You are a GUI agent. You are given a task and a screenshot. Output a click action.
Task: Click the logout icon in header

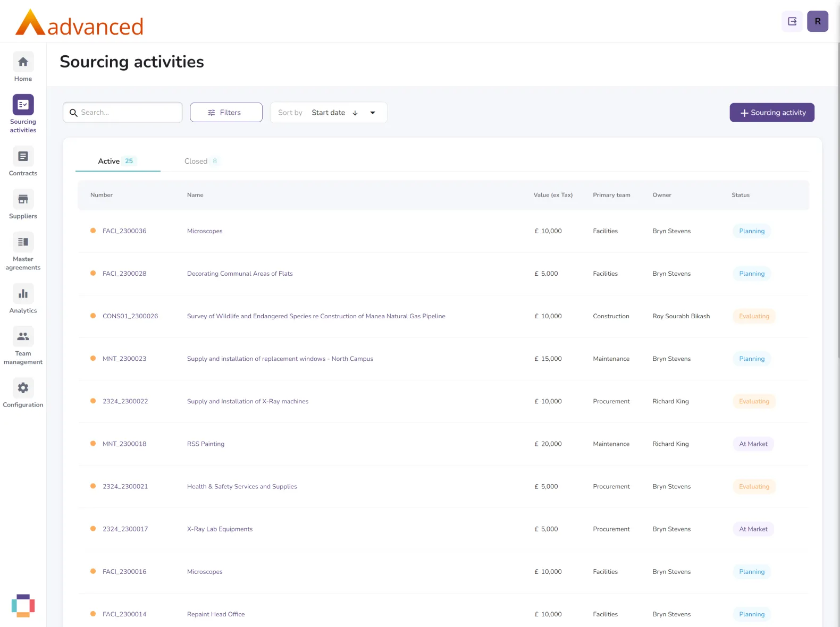[792, 21]
